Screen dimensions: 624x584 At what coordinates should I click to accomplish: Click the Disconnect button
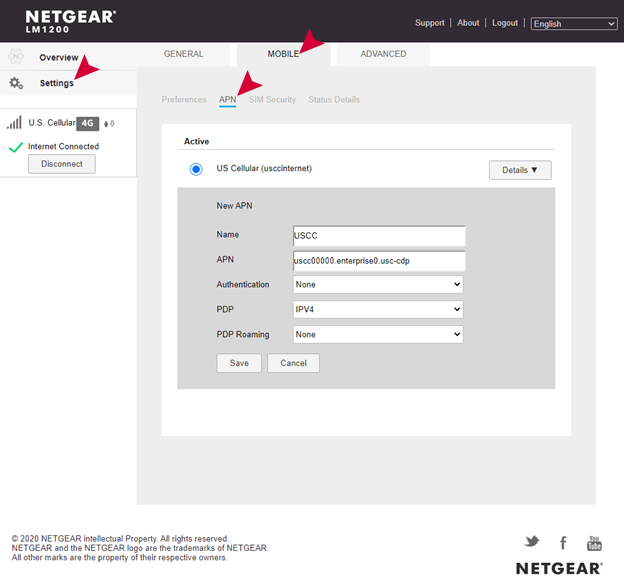[x=62, y=164]
